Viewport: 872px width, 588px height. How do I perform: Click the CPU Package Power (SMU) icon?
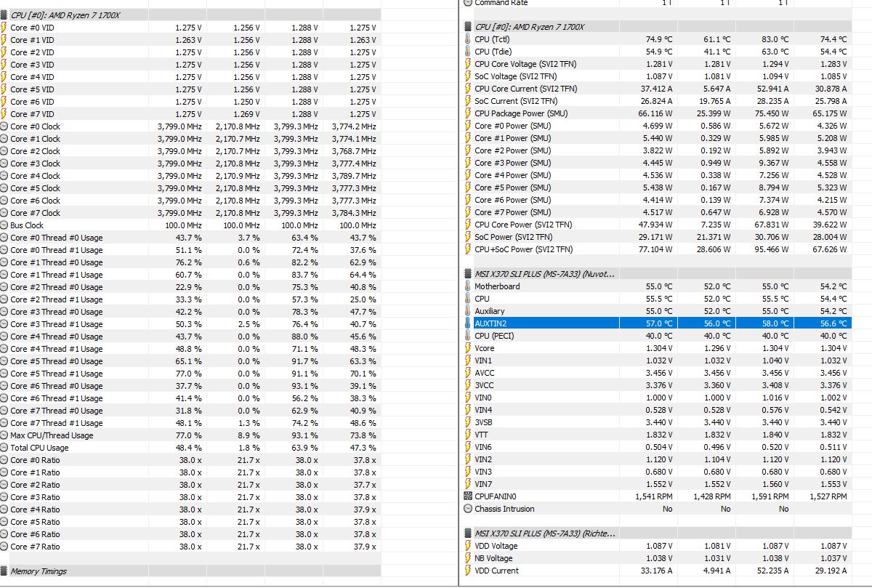pyautogui.click(x=467, y=113)
